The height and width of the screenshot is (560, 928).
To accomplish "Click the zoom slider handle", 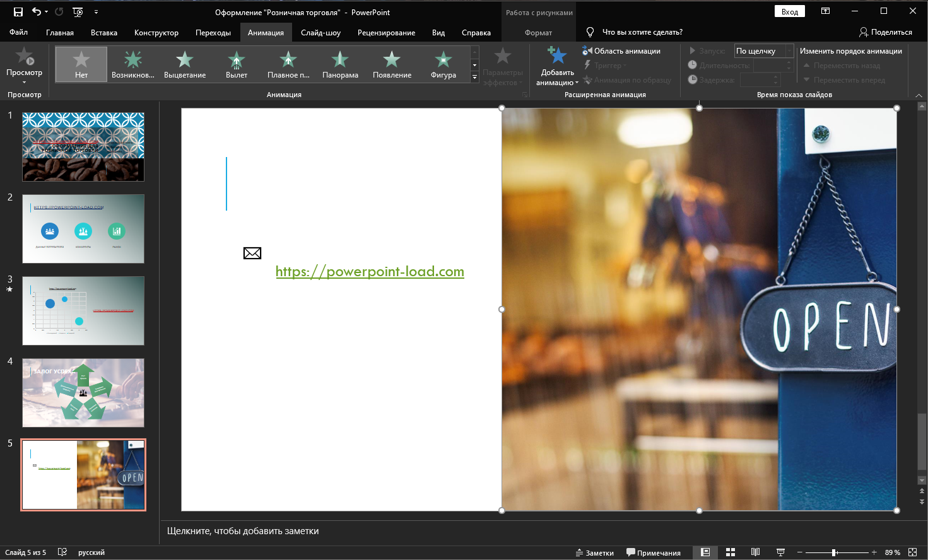I will 834,552.
